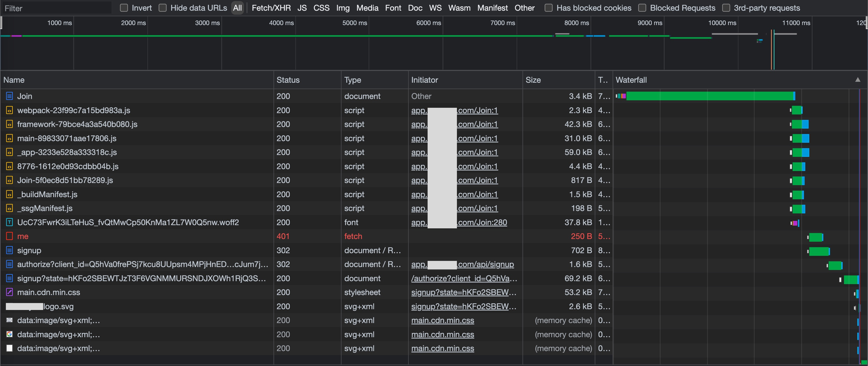
Task: Click the Join document file icon
Action: tap(9, 96)
